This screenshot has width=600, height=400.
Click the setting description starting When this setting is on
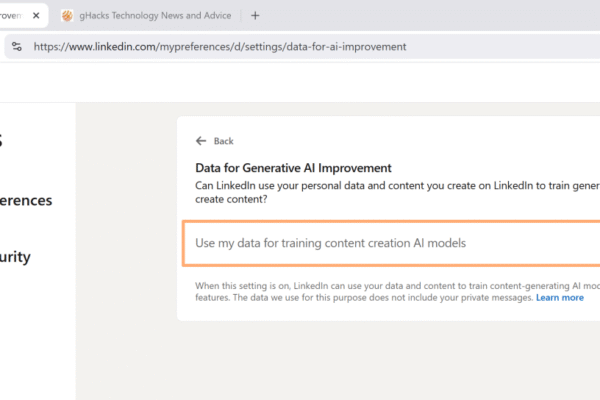tap(397, 292)
